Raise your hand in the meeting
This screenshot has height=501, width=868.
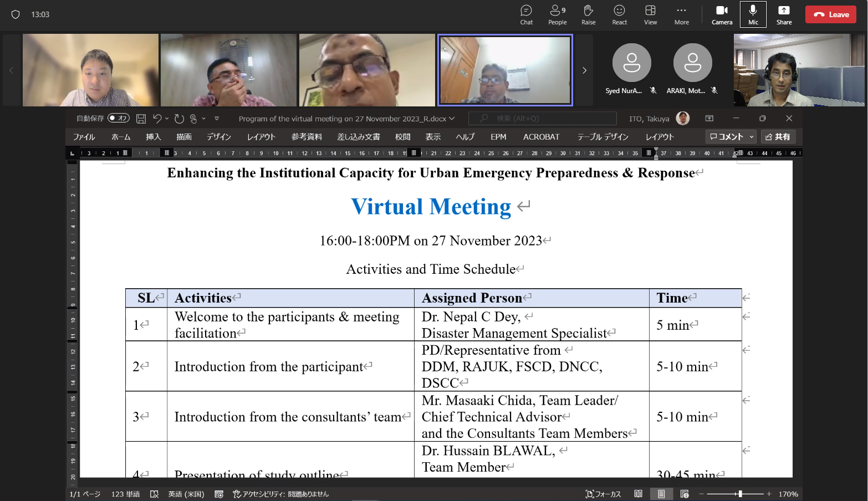tap(588, 14)
